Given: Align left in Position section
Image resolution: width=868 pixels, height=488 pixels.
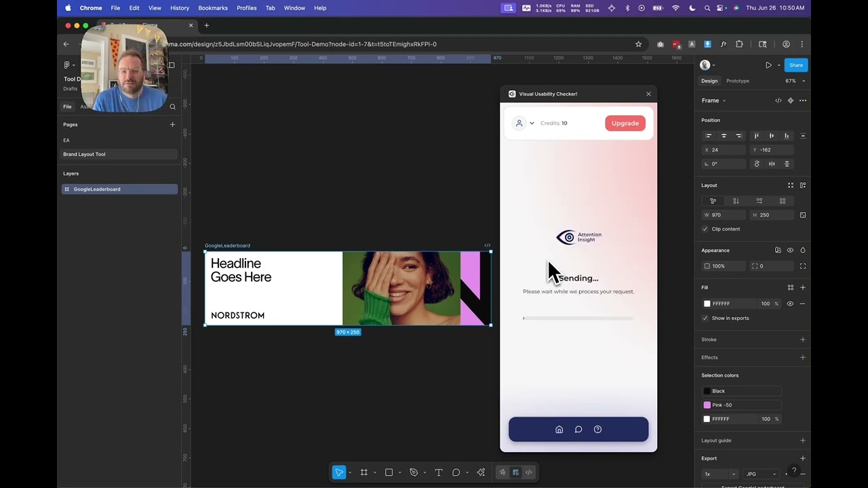Looking at the screenshot, I should pyautogui.click(x=709, y=136).
